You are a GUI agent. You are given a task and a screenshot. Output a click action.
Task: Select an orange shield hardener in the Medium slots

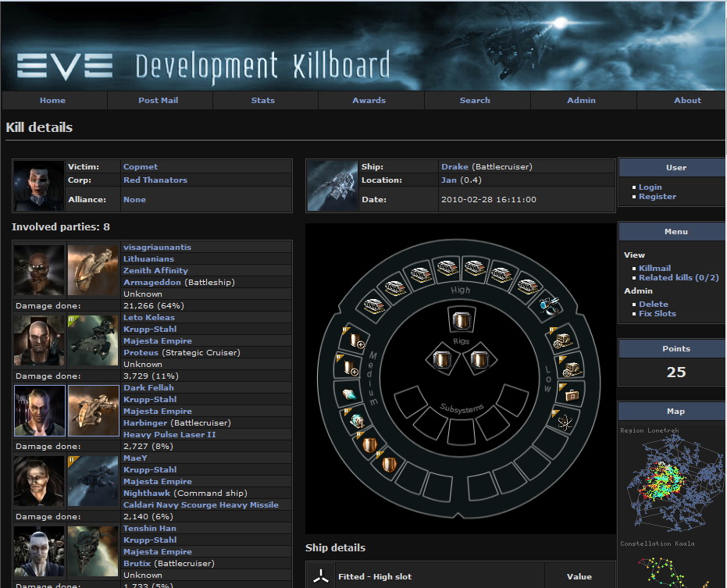coord(371,443)
